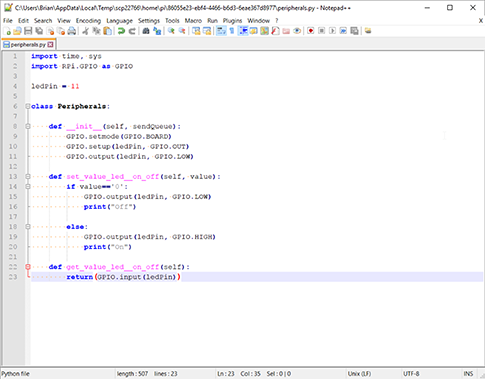Image resolution: width=485 pixels, height=379 pixels.
Task: Click Unix (LF) in status bar
Action: [359, 374]
